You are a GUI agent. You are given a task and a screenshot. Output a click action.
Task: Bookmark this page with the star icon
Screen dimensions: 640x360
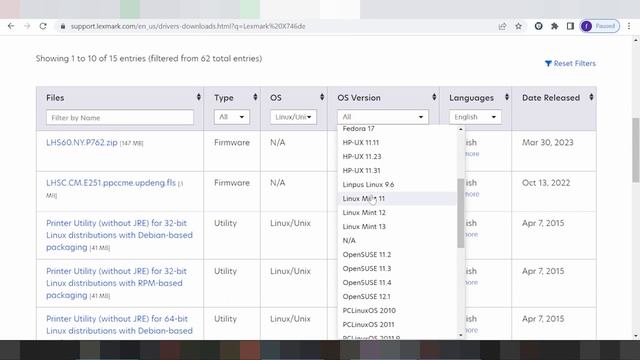(518, 26)
